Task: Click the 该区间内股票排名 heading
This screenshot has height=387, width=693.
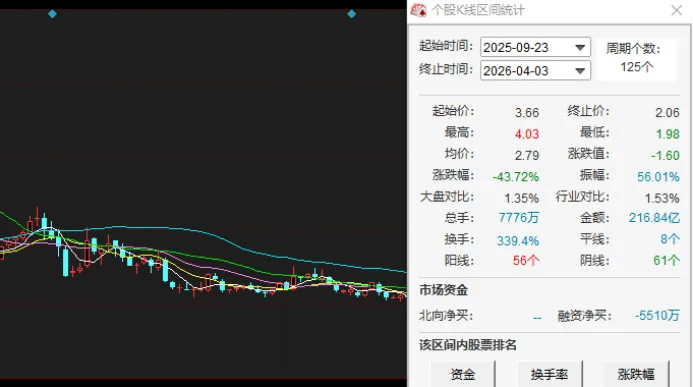Action: [468, 345]
